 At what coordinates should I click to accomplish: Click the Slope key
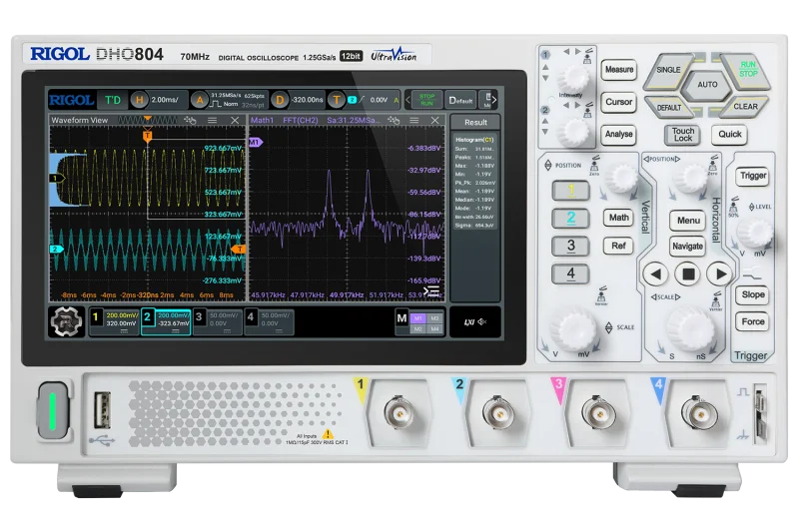pyautogui.click(x=753, y=294)
